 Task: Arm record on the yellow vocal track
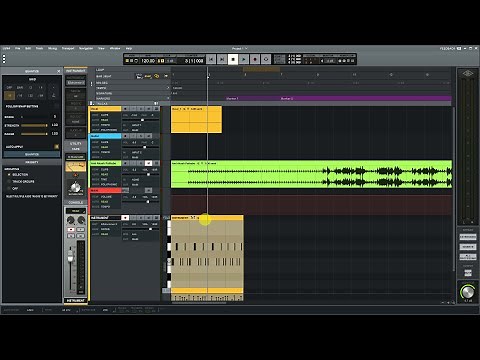coord(125,109)
